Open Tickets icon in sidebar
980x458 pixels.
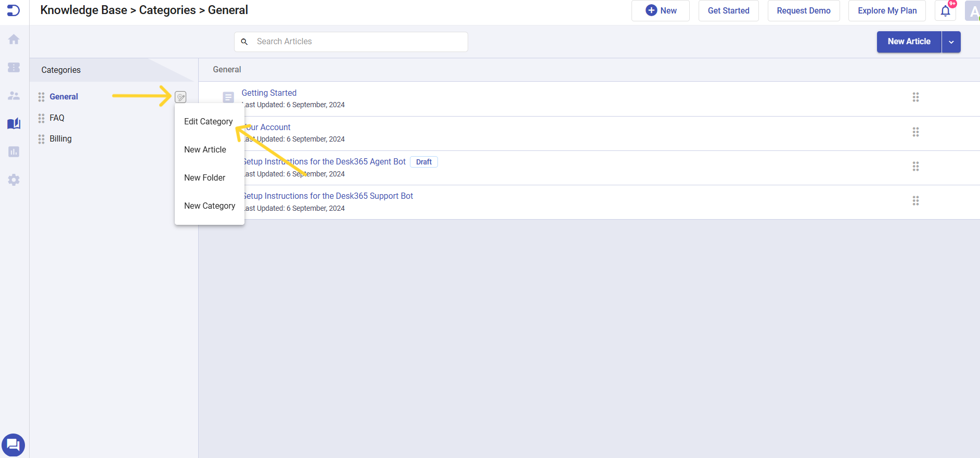(14, 68)
